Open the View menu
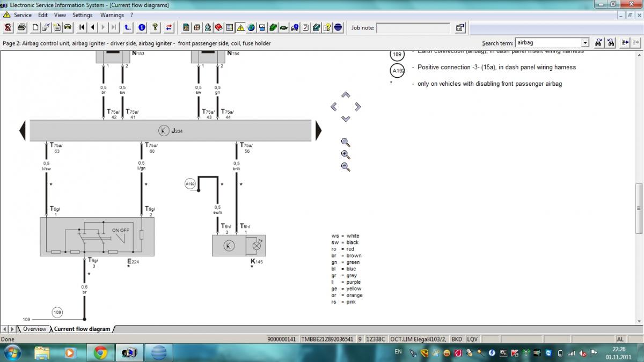This screenshot has width=644, height=362. (60, 15)
